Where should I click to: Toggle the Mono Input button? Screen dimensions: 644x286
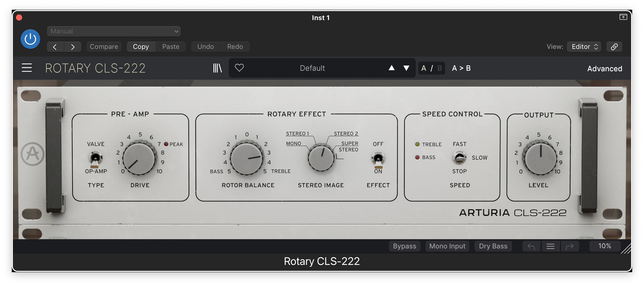point(447,246)
